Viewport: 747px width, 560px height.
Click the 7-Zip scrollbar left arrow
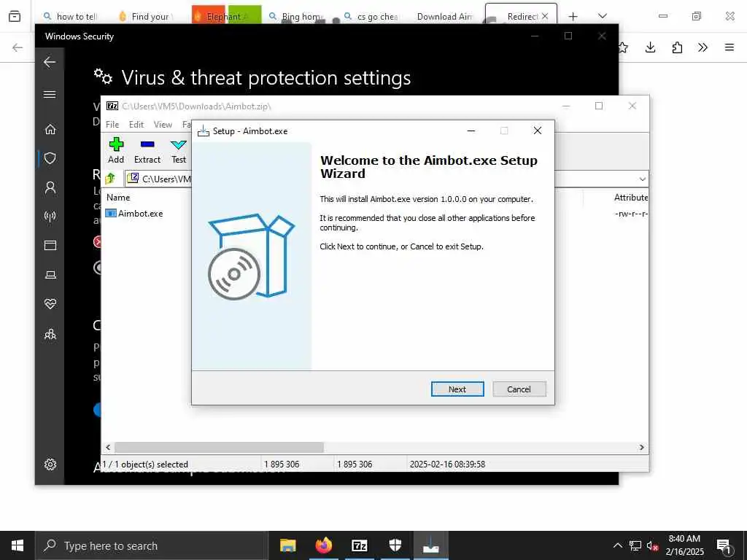coord(108,447)
